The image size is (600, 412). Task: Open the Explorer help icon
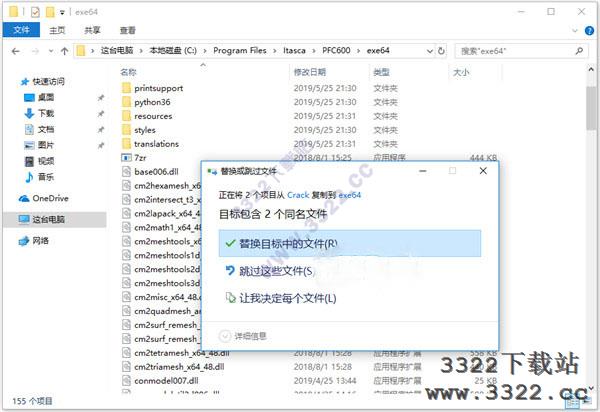(590, 31)
